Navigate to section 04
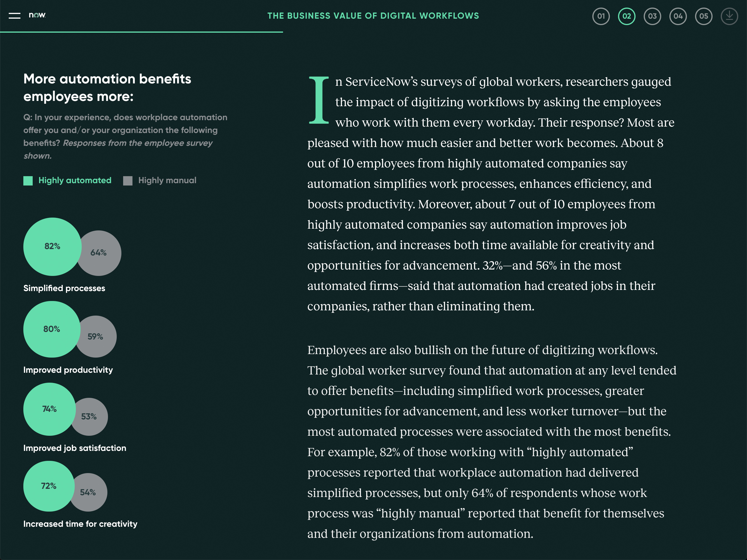This screenshot has height=560, width=747. (678, 15)
